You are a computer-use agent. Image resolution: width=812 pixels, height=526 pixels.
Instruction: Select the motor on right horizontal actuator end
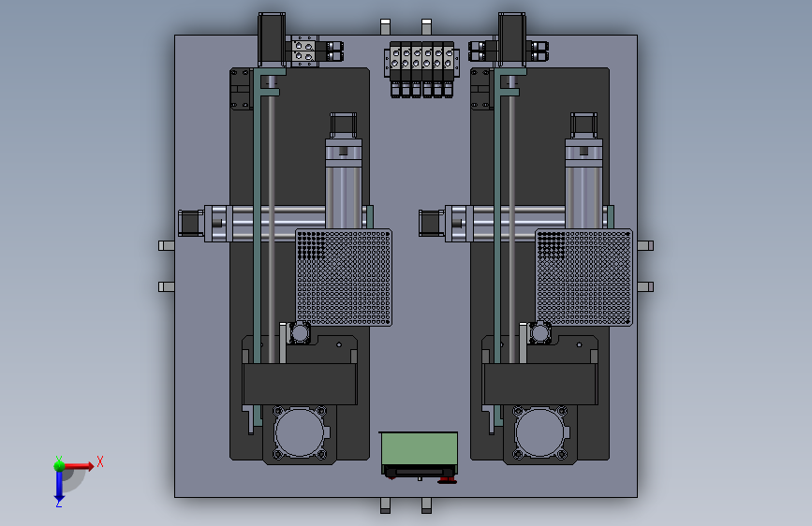pos(432,223)
